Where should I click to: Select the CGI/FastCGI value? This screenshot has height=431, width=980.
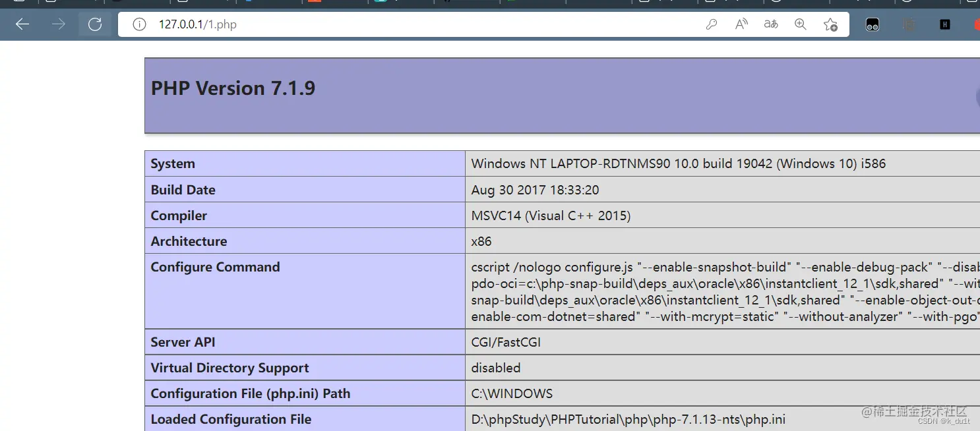(506, 342)
